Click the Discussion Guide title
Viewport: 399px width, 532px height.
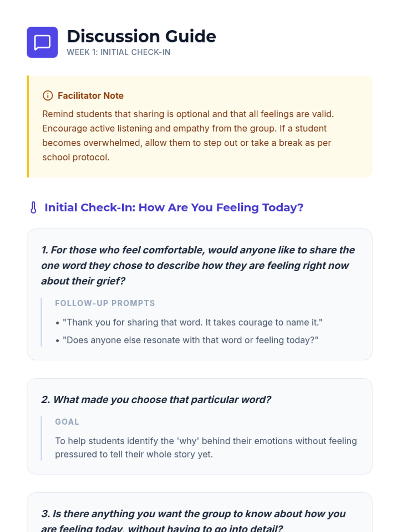[141, 36]
